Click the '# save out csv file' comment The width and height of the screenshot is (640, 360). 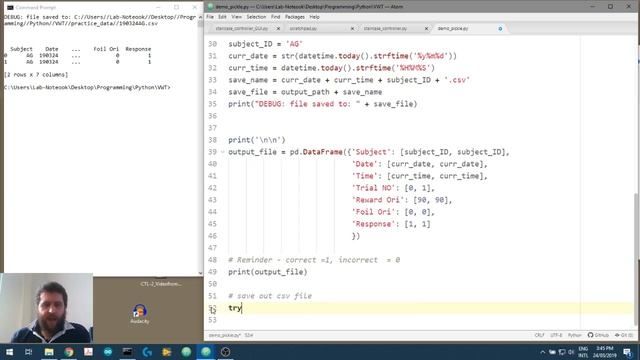(270, 296)
